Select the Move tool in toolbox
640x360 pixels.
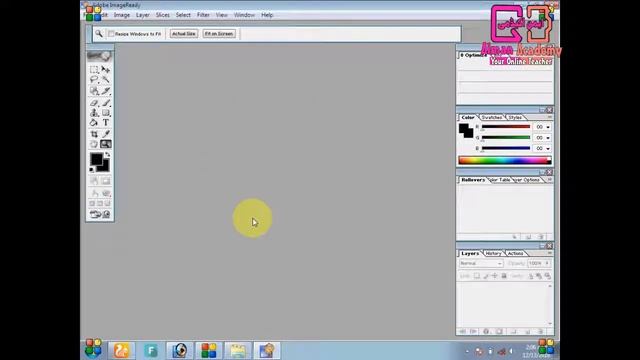pyautogui.click(x=106, y=70)
